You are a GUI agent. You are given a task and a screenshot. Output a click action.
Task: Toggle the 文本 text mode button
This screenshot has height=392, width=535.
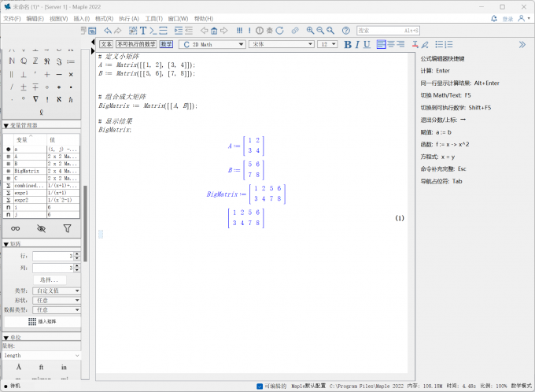point(106,44)
